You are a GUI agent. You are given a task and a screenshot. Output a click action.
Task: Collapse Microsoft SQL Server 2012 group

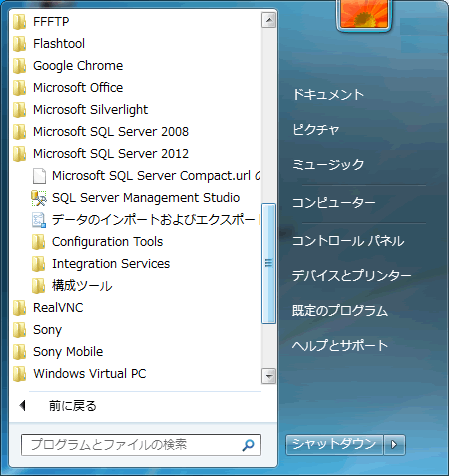tap(111, 154)
